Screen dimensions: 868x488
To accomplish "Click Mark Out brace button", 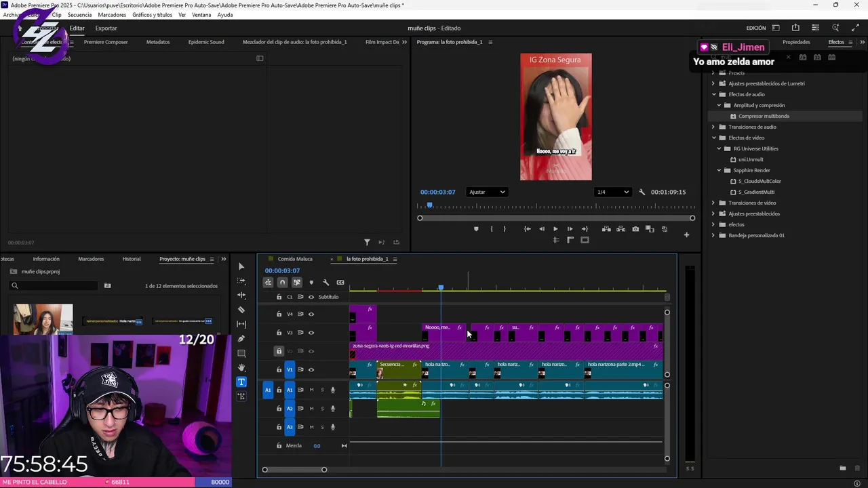I will (505, 229).
